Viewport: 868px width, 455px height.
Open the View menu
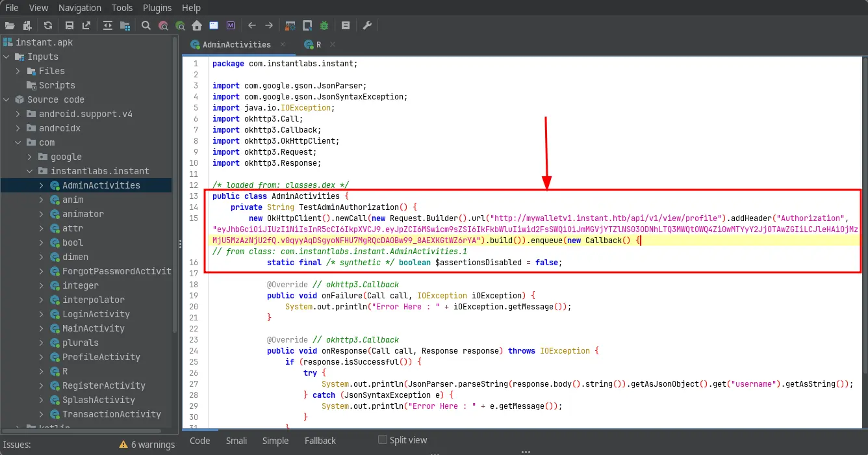[39, 8]
